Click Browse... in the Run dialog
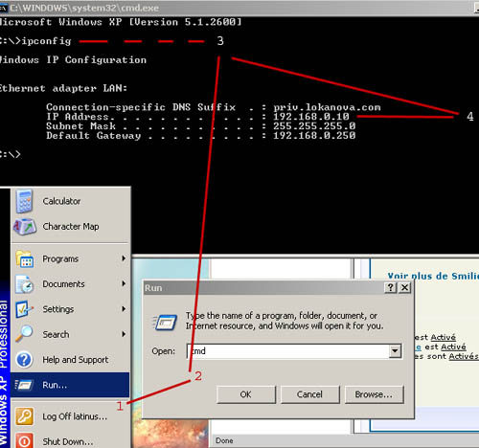 point(374,394)
